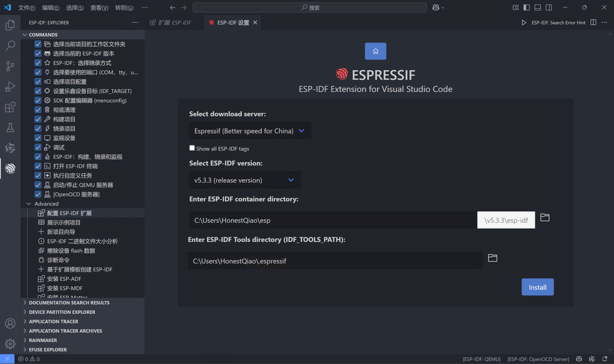The height and width of the screenshot is (364, 614).
Task: Open notifications bell in status bar
Action: 605,359
